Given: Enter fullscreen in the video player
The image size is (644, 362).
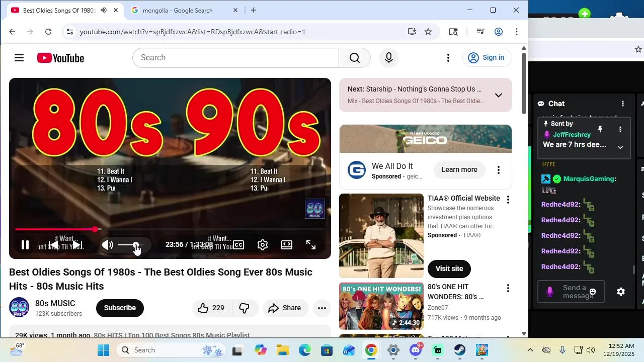Looking at the screenshot, I should (x=311, y=245).
